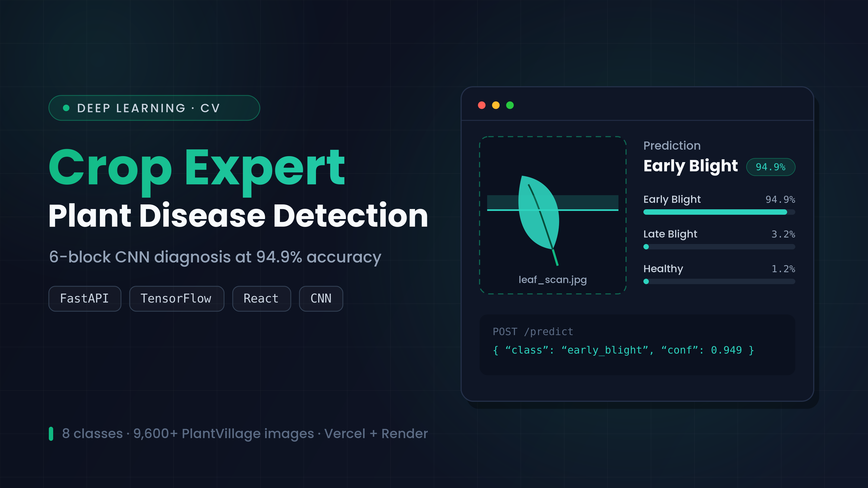Select the React tag
The height and width of the screenshot is (488, 868).
(x=261, y=299)
